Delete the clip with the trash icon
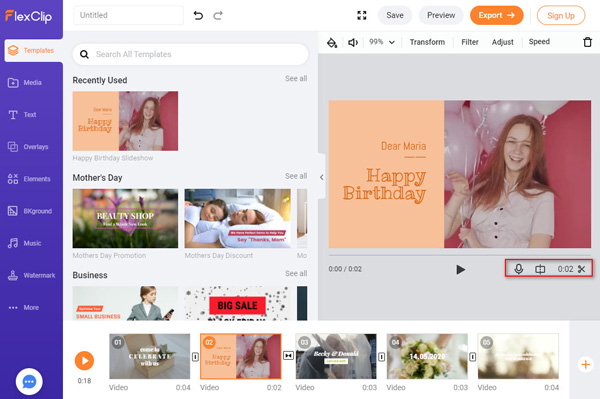Image resolution: width=600 pixels, height=399 pixels. (x=587, y=42)
